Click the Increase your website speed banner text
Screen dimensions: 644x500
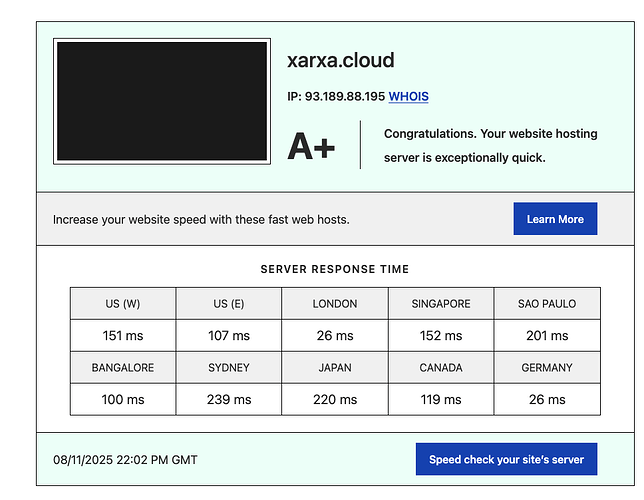(201, 220)
